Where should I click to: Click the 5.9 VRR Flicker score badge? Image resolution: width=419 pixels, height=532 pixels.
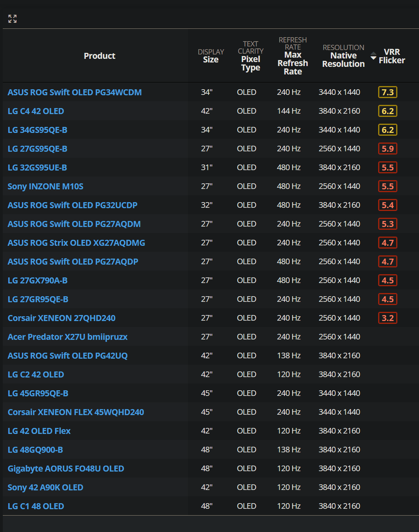point(388,149)
